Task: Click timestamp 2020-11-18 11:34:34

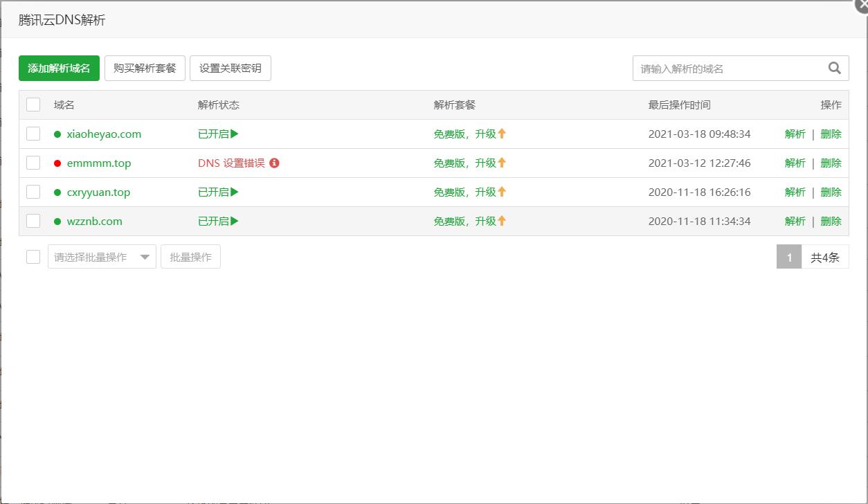Action: [699, 221]
